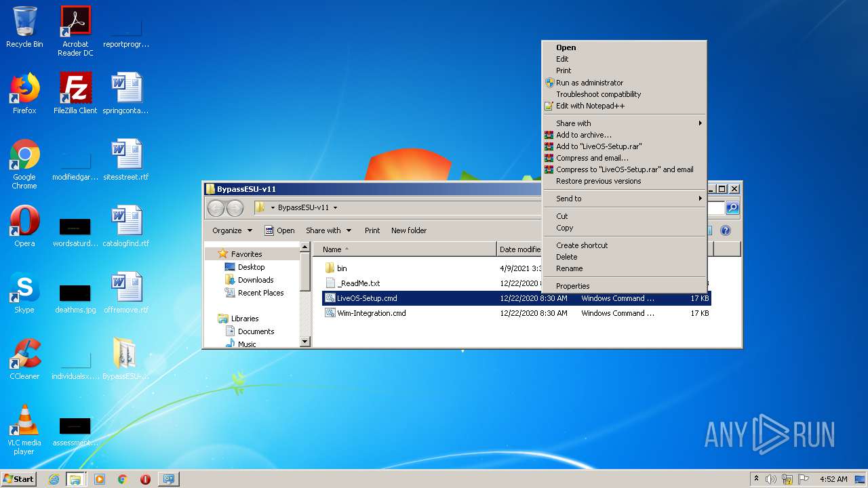The width and height of the screenshot is (868, 488).
Task: Open the Recycle Bin desktop icon
Action: [x=24, y=27]
